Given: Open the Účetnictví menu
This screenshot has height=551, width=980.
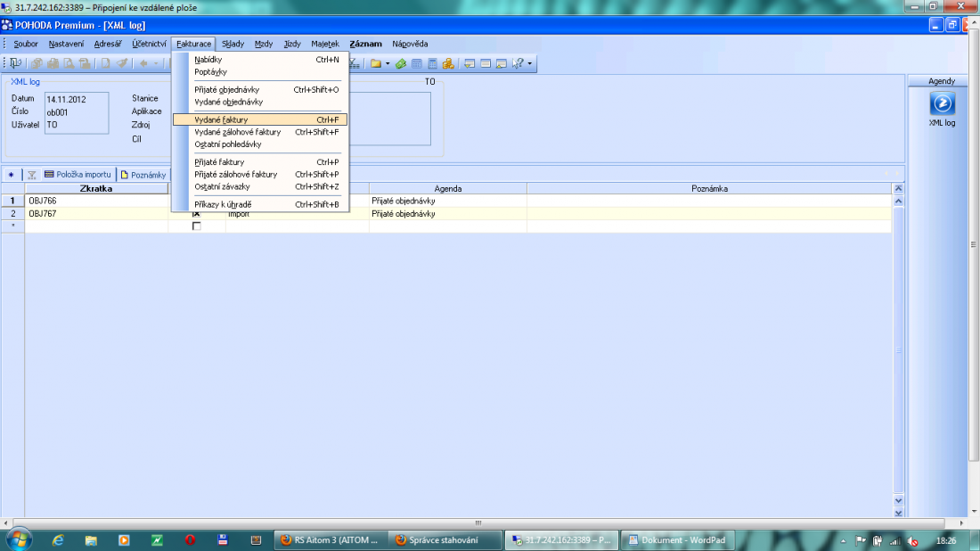Looking at the screenshot, I should (149, 44).
